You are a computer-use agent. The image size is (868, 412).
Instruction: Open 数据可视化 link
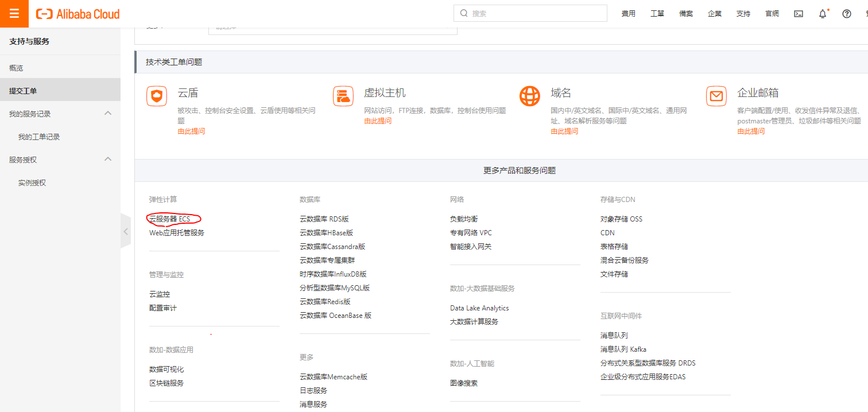pos(166,370)
